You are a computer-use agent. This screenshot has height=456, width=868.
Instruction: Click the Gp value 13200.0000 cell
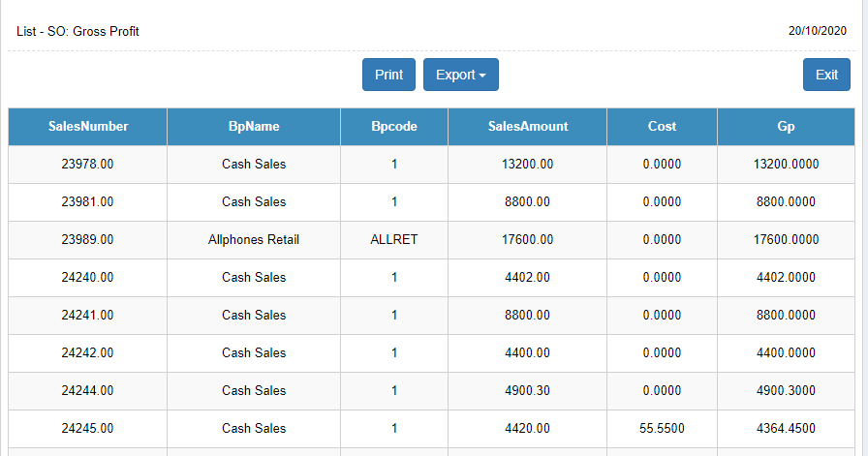(x=786, y=165)
